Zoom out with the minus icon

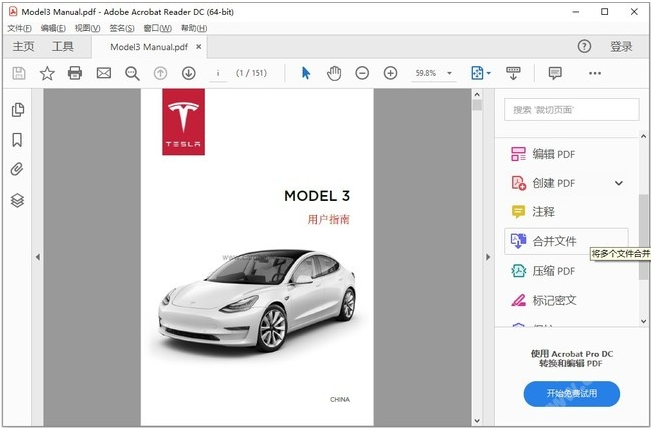(362, 73)
